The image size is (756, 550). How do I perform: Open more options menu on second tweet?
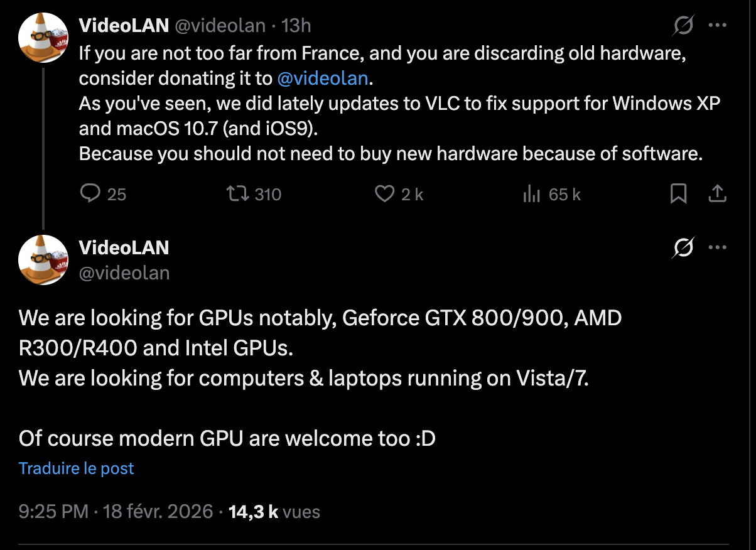pyautogui.click(x=717, y=248)
